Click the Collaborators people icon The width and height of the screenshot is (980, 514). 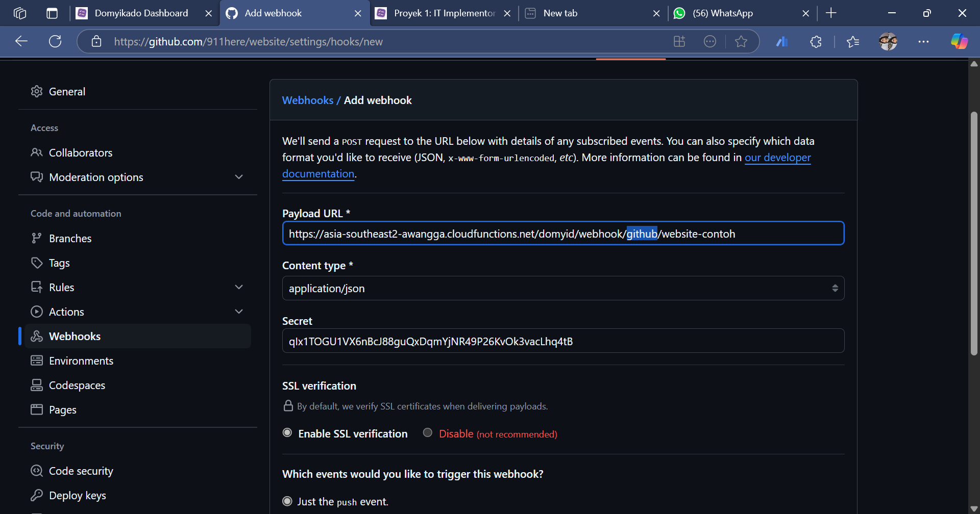37,152
